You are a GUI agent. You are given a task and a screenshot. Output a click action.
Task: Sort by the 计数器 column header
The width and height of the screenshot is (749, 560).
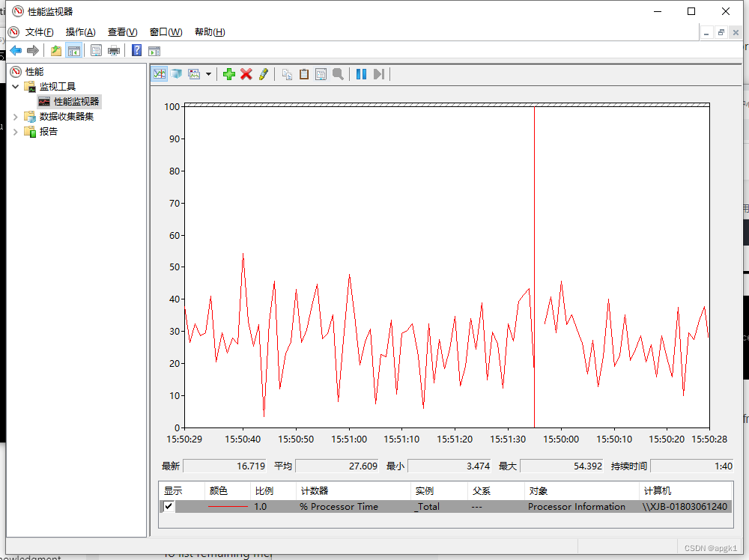pyautogui.click(x=353, y=491)
